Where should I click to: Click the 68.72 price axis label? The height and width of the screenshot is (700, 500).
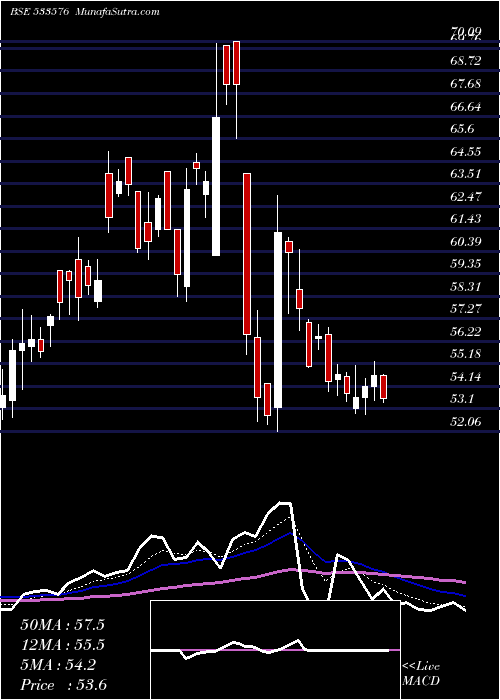(466, 61)
